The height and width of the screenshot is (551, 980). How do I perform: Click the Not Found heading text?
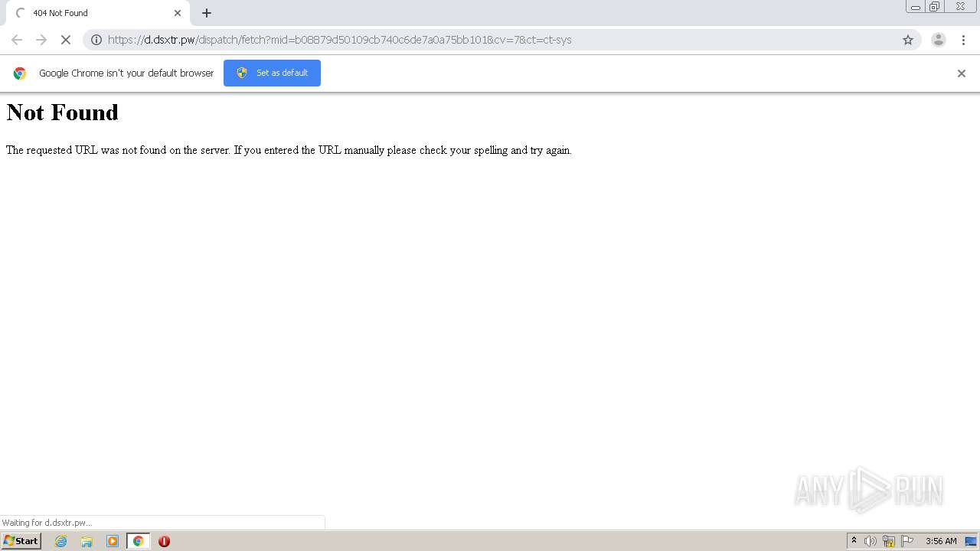[x=62, y=112]
